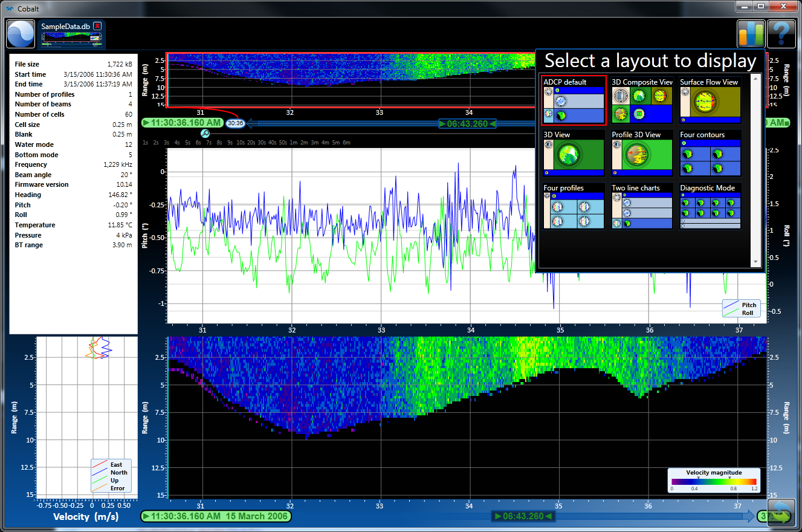
Task: Click the zoom magnifier on the time scale
Action: click(205, 134)
